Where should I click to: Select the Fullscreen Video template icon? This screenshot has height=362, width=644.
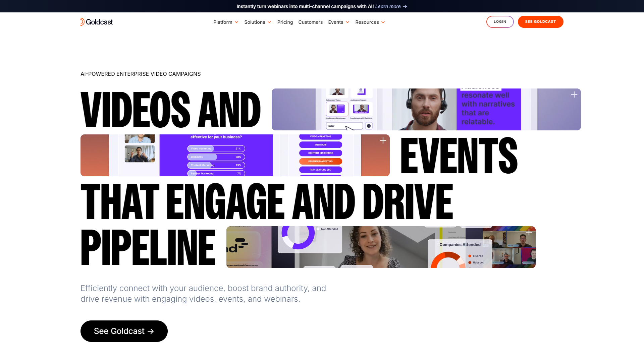coord(337,92)
